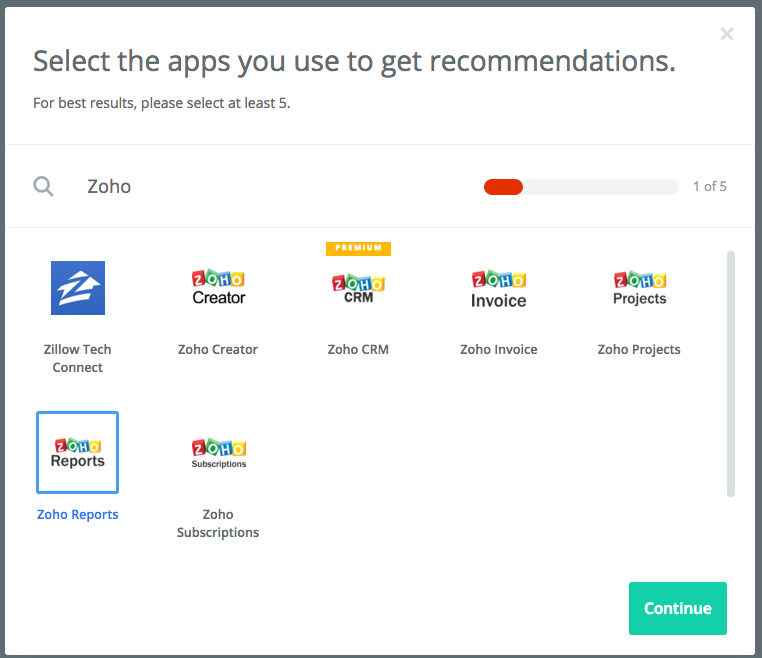Select the Zillow Tech Connect app icon
Image resolution: width=762 pixels, height=658 pixels.
(x=78, y=288)
